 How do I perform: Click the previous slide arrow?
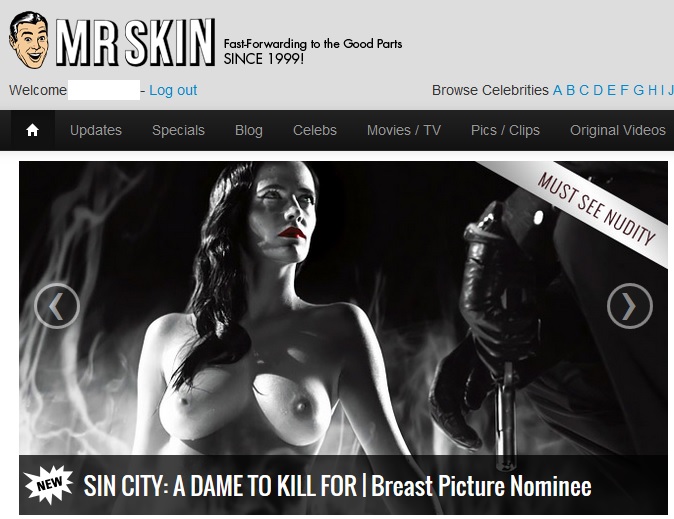pos(57,306)
